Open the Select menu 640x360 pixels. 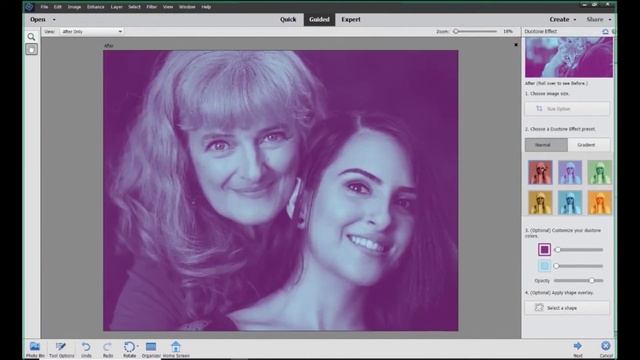[x=134, y=7]
